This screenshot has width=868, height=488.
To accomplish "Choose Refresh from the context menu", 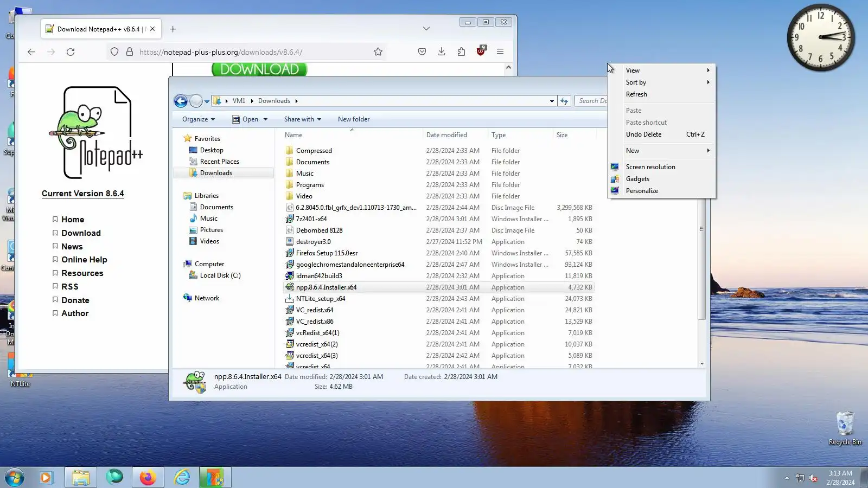I will [x=662, y=94].
